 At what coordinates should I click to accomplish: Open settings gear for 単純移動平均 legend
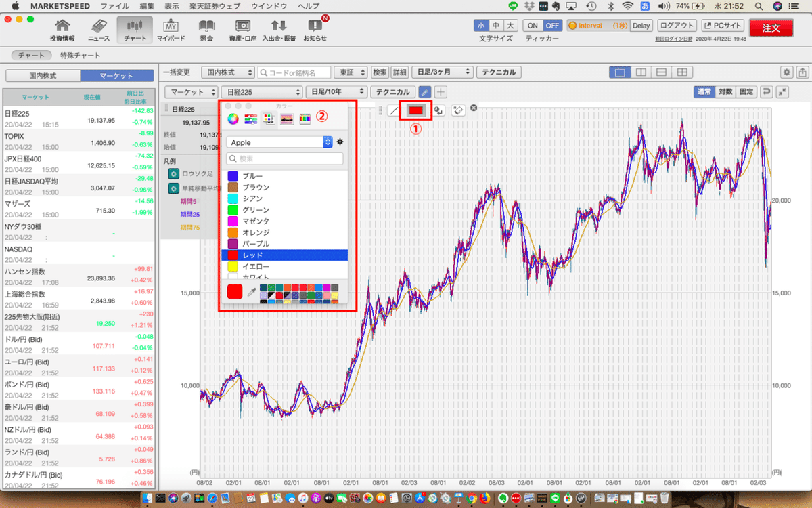pos(173,188)
